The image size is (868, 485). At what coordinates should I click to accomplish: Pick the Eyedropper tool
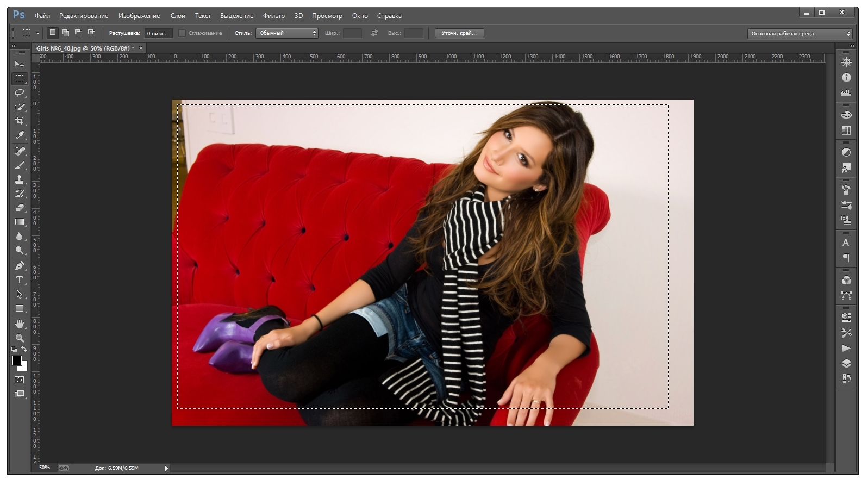pyautogui.click(x=20, y=135)
